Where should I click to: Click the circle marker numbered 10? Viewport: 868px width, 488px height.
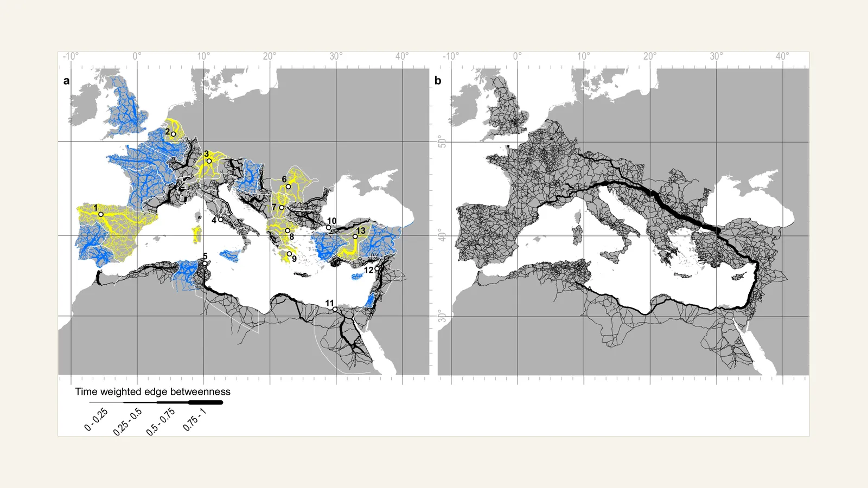coord(328,228)
